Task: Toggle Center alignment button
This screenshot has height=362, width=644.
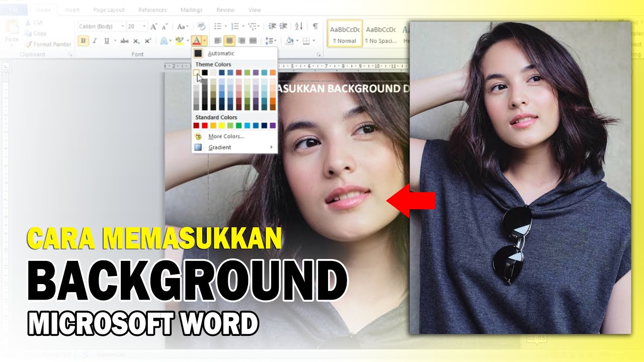Action: click(229, 41)
